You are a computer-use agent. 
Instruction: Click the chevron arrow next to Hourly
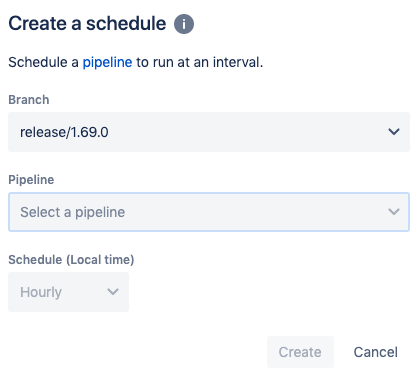(x=113, y=292)
